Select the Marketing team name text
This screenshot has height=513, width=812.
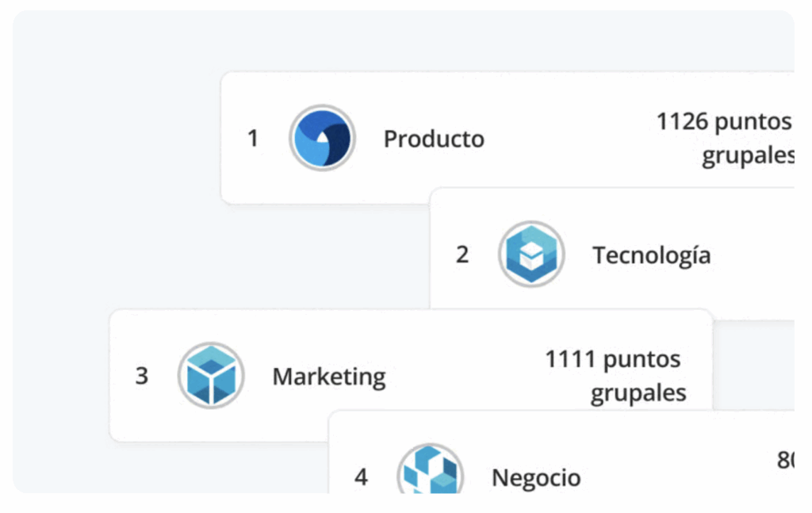click(328, 377)
